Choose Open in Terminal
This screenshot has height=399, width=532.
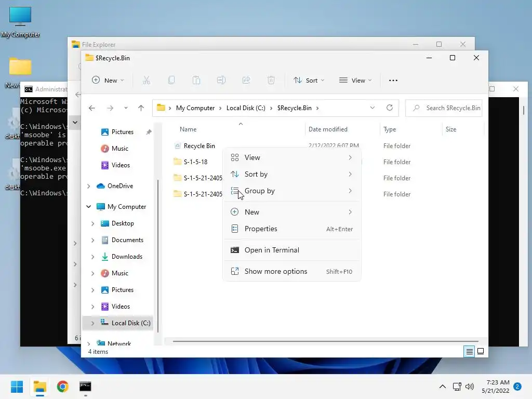point(292,250)
